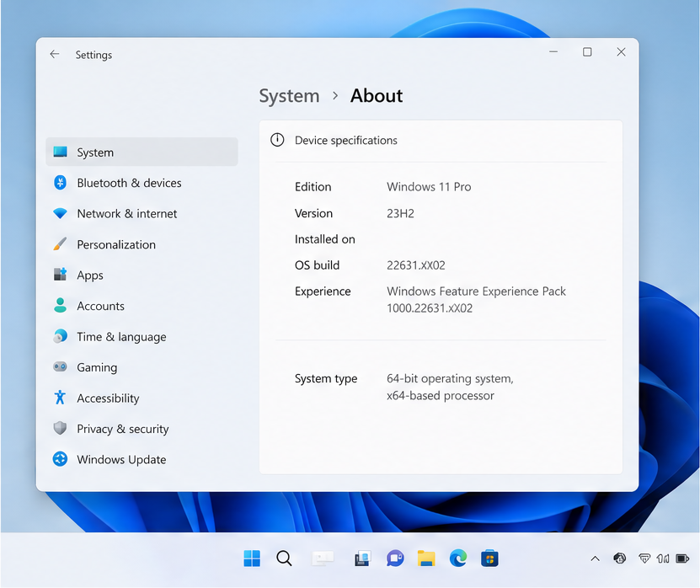The height and width of the screenshot is (588, 700).
Task: Click the breadcrumb chevron separator
Action: pos(335,95)
